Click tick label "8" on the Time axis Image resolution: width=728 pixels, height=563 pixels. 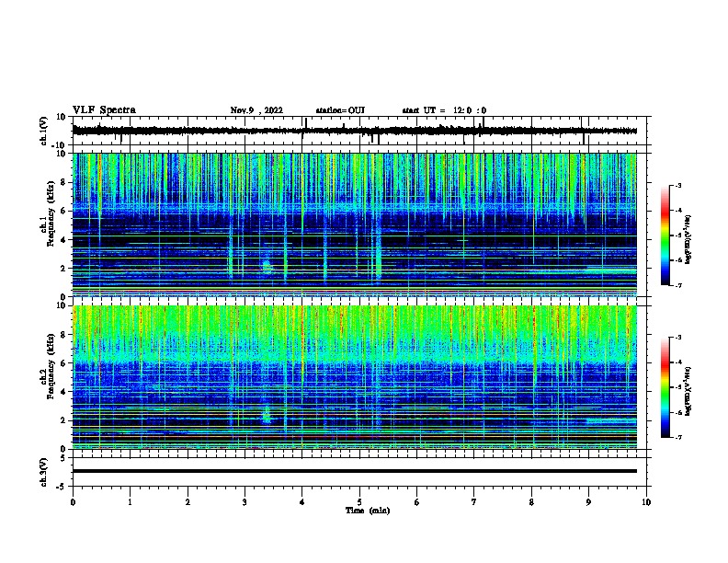coord(531,502)
